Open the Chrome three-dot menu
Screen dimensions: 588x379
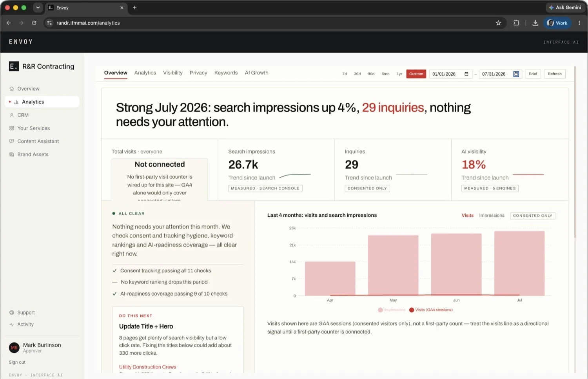579,23
